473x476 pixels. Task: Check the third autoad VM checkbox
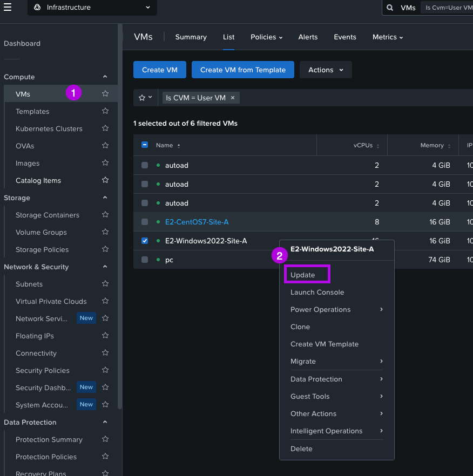pyautogui.click(x=145, y=203)
